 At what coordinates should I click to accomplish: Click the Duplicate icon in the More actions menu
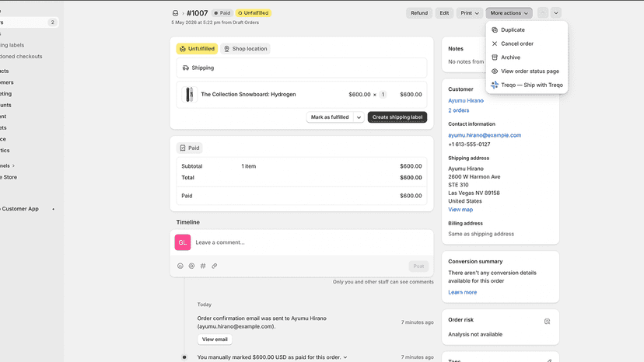[x=495, y=30]
